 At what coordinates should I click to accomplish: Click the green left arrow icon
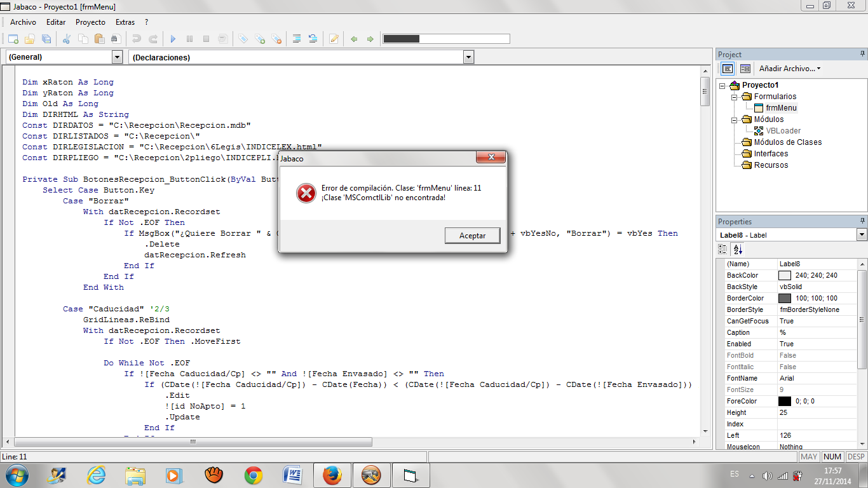coord(354,39)
